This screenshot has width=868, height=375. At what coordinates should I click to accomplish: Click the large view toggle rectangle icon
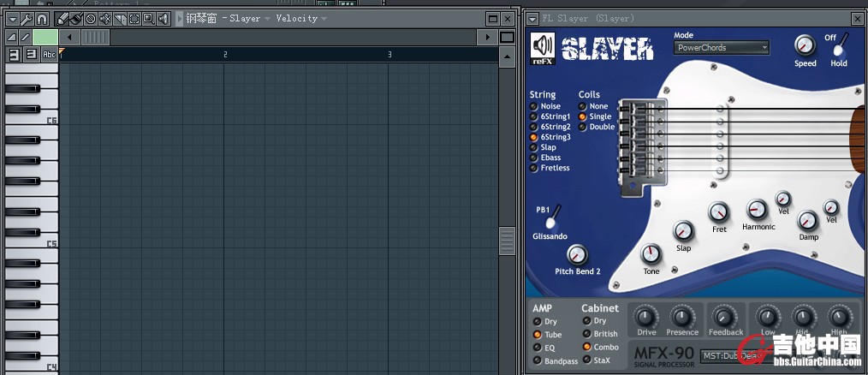(507, 37)
